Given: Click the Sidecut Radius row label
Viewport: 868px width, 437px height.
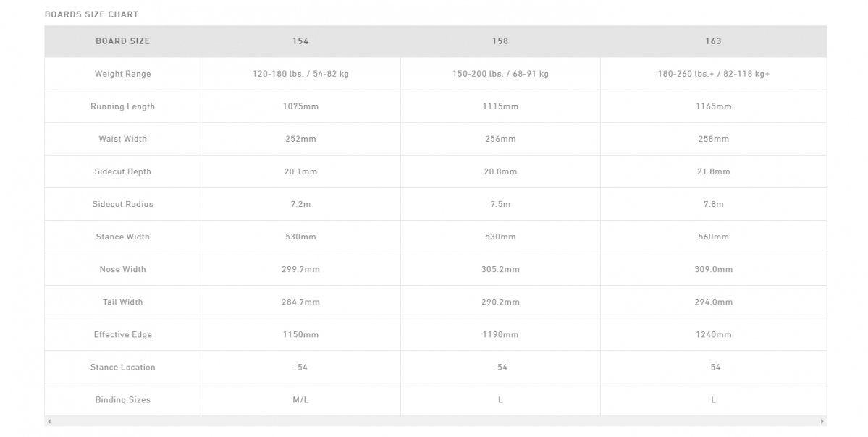Looking at the screenshot, I should [122, 204].
